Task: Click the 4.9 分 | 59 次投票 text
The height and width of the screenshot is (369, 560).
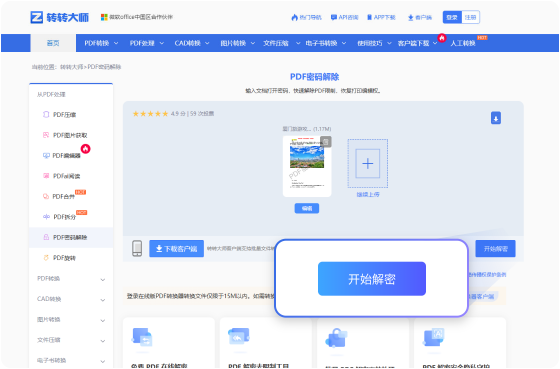Action: point(192,114)
